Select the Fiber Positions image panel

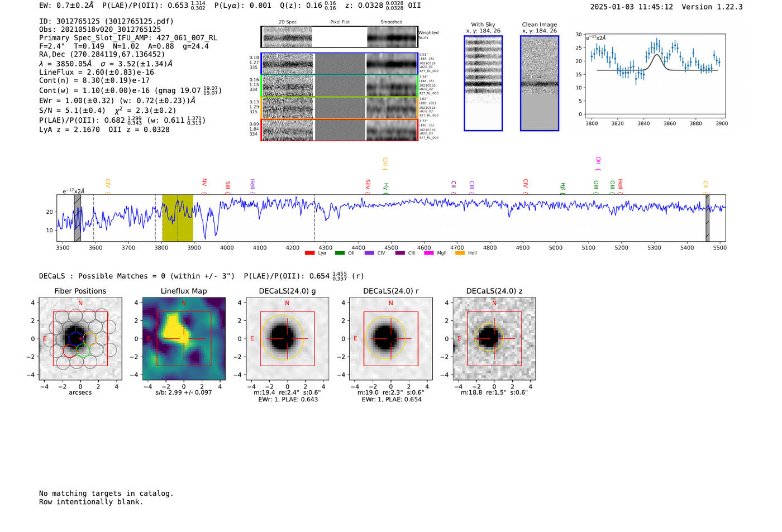coord(80,338)
